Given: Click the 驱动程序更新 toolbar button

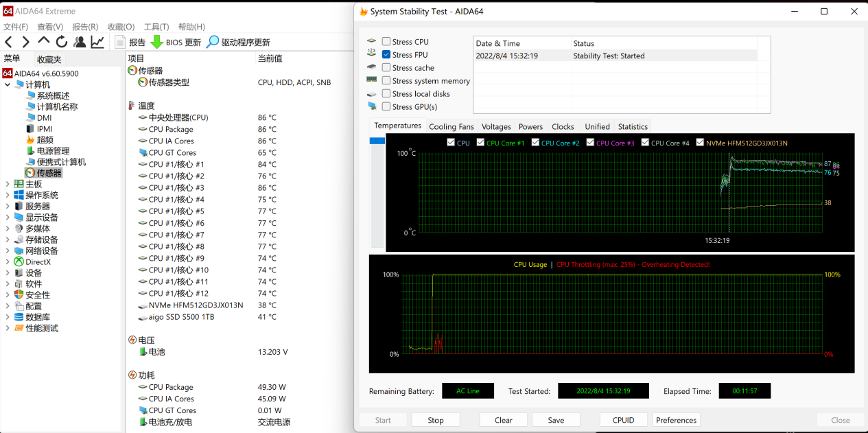Looking at the screenshot, I should click(238, 42).
